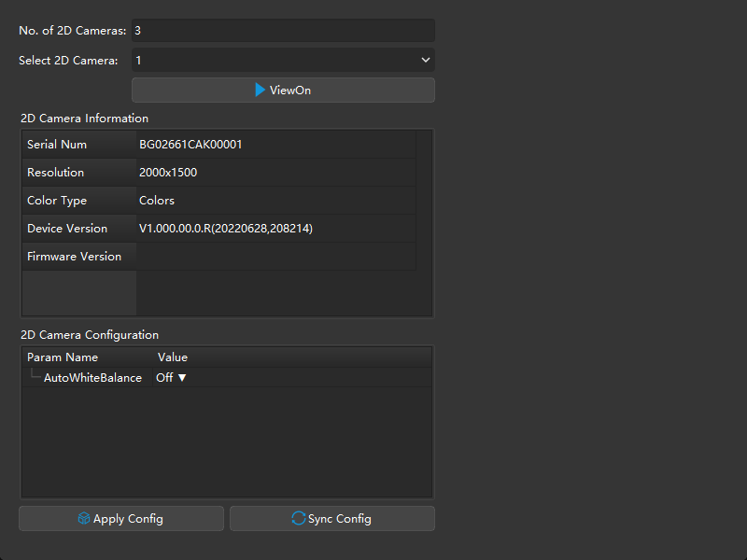747x560 pixels.
Task: Click the No. of 2D Cameras field
Action: tap(283, 31)
